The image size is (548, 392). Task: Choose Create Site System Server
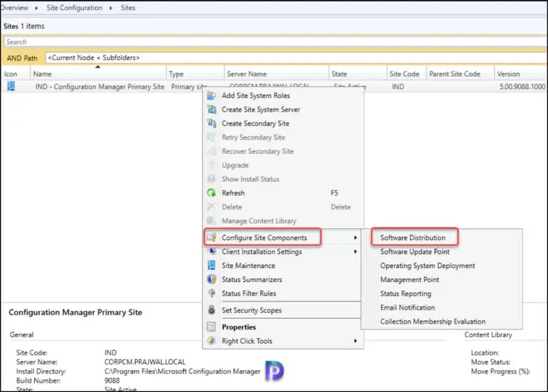(x=261, y=109)
